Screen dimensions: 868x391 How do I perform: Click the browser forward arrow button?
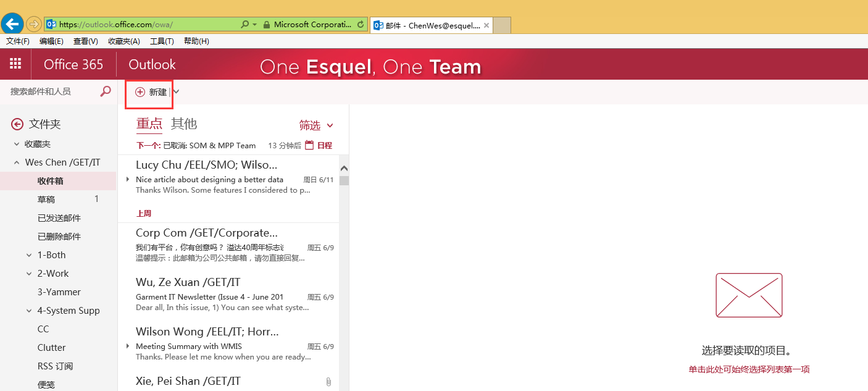[x=33, y=25]
